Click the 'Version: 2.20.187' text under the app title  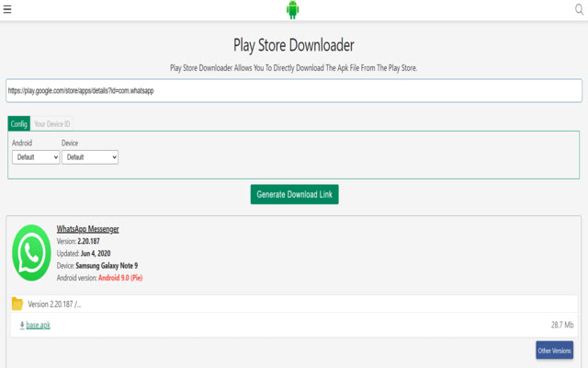78,241
